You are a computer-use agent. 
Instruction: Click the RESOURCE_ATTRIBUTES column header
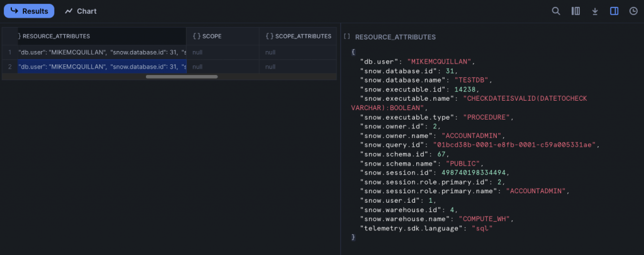56,37
